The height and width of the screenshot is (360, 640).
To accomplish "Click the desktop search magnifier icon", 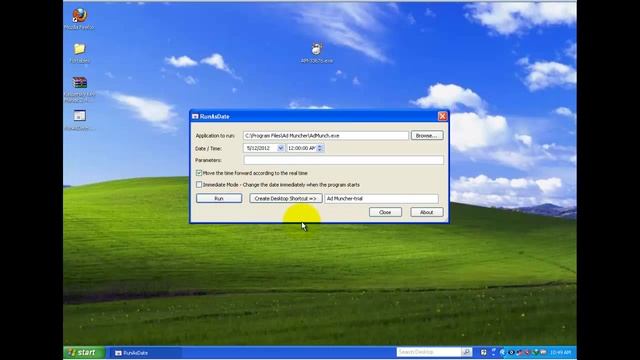I will tap(467, 352).
